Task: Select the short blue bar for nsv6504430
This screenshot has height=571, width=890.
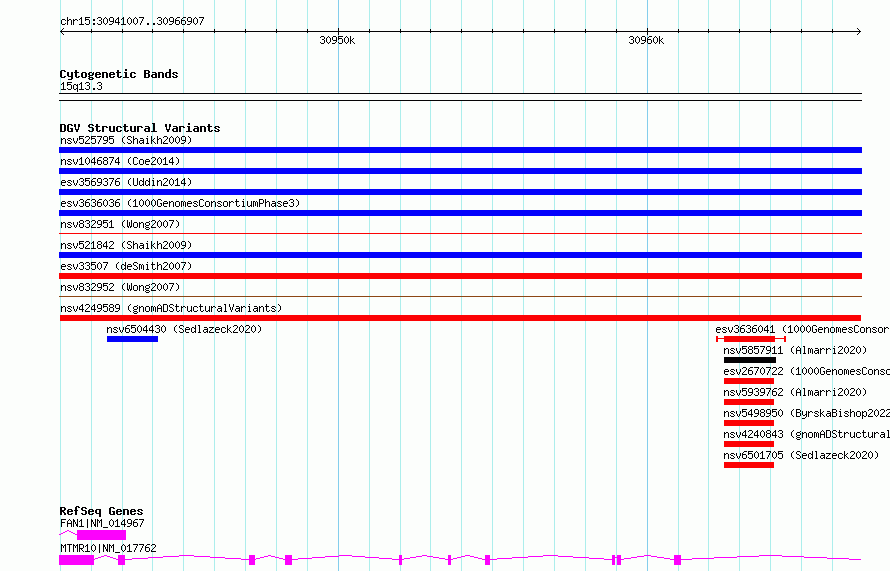Action: pyautogui.click(x=132, y=339)
